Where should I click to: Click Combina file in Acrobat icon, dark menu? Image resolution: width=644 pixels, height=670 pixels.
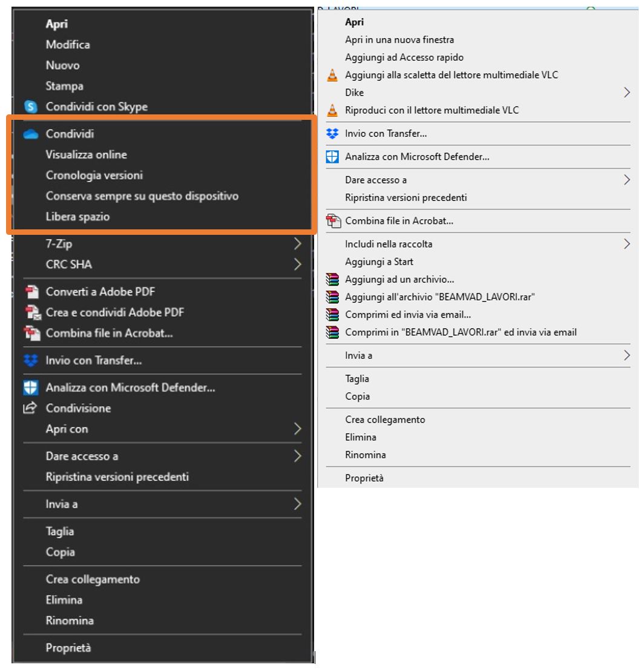point(31,333)
